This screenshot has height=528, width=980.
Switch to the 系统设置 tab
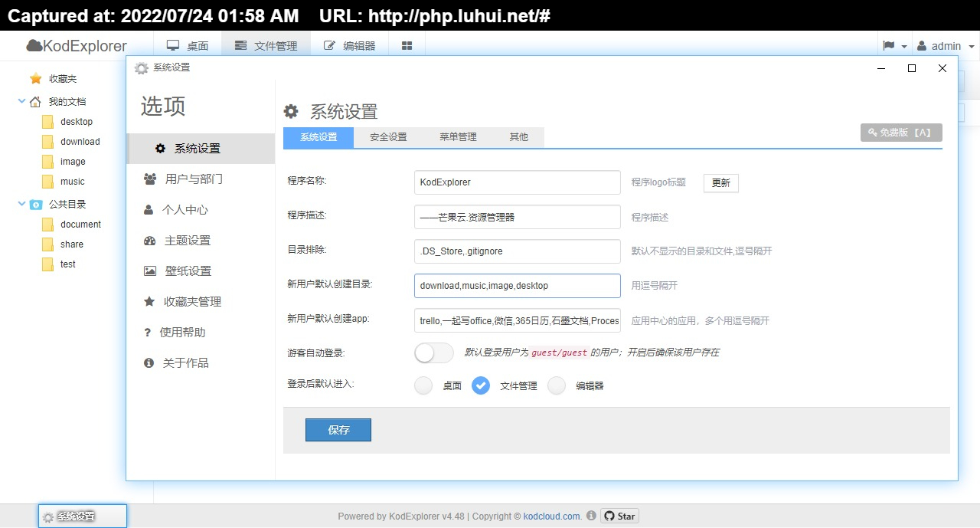coord(318,137)
